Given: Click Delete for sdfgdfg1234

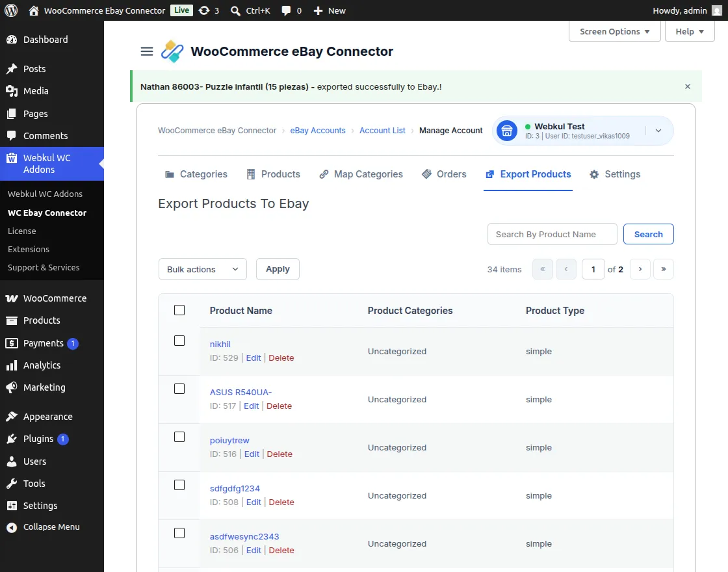Looking at the screenshot, I should (x=281, y=502).
